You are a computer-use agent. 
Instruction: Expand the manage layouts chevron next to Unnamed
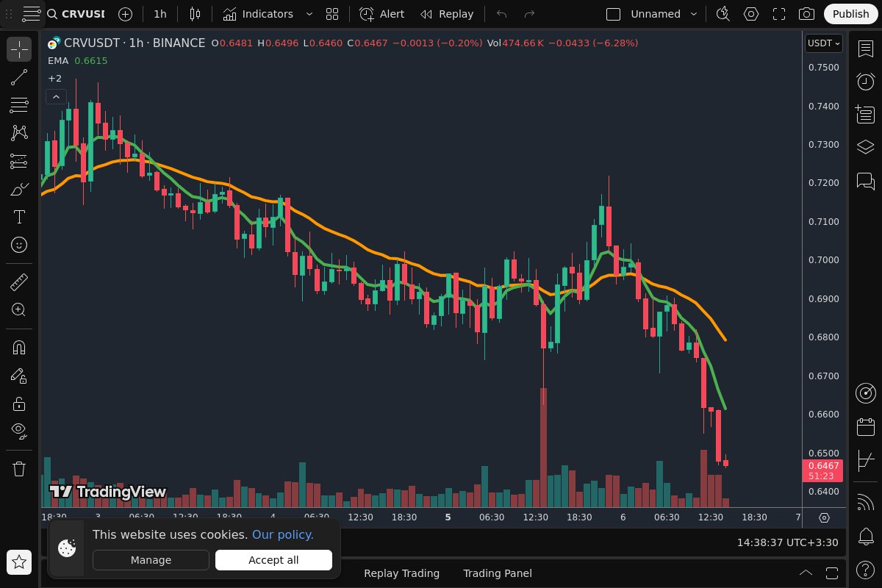click(x=693, y=14)
